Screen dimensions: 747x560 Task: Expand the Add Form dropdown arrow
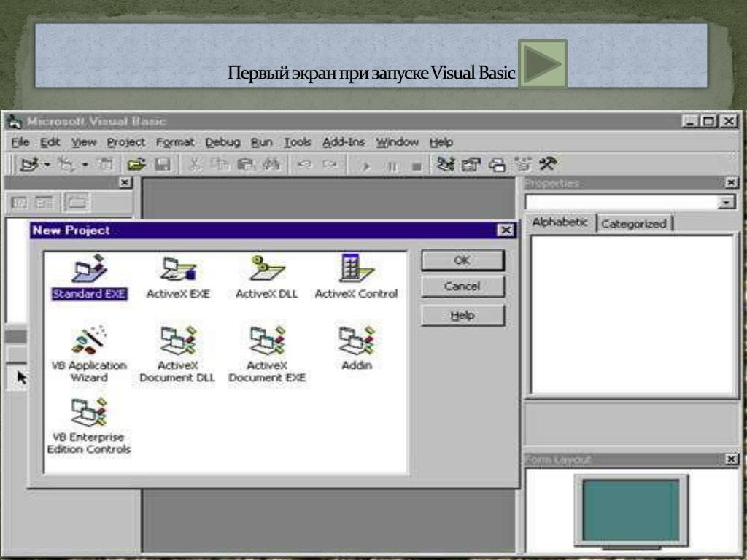click(85, 166)
